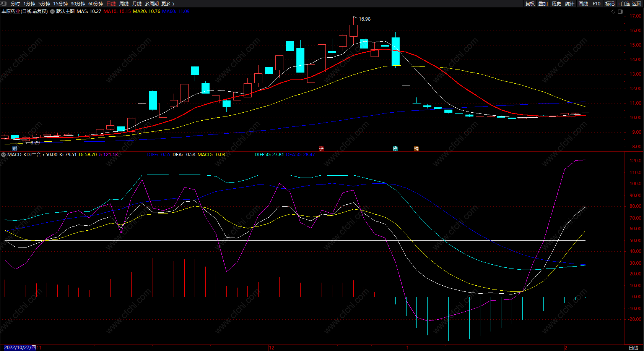Open the 画线 drawing tools
Image resolution: width=644 pixels, height=351 pixels.
(x=583, y=3)
